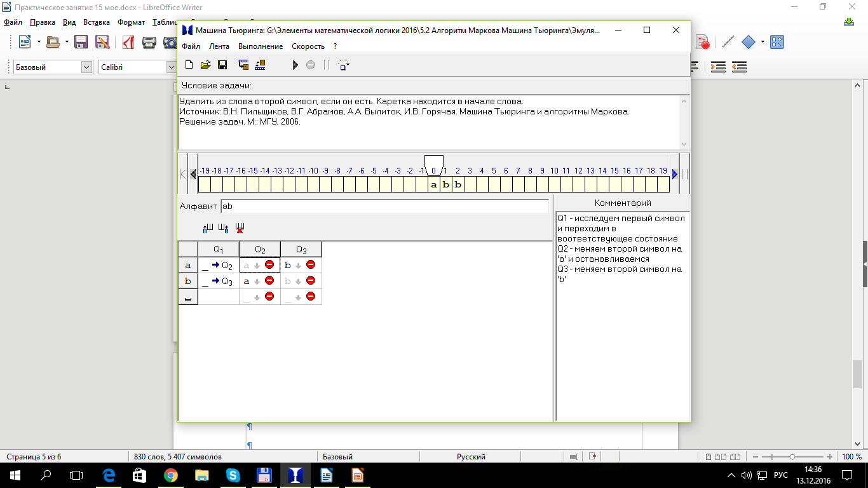Click inside the Комментарий text area
Viewport: 868px width, 488px height.
tap(623, 316)
